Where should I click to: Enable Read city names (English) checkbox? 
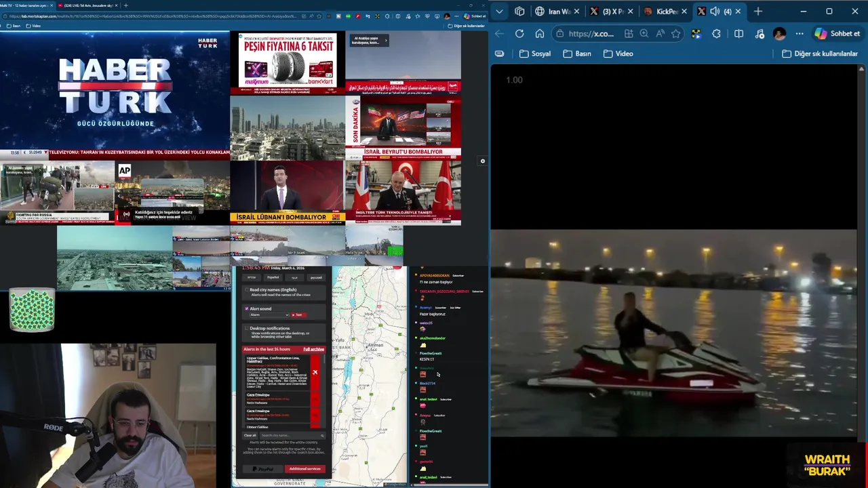click(x=247, y=290)
